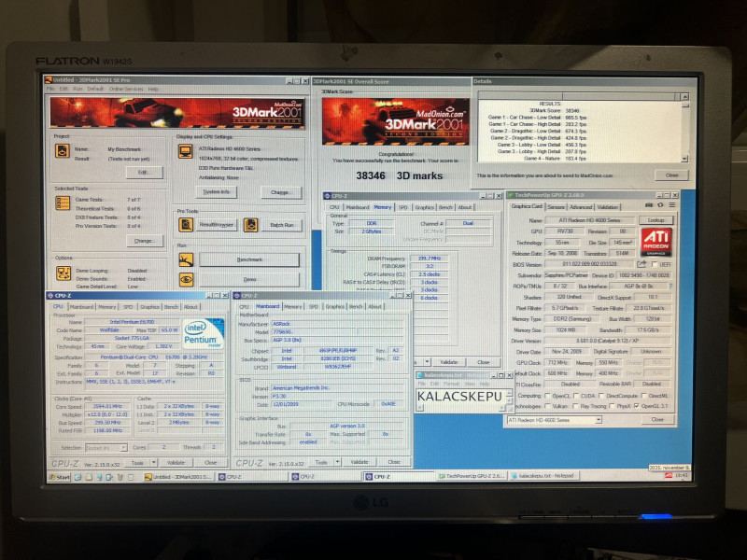The image size is (747, 560).
Task: Click the Details list scroll down arrow
Action: [684, 159]
